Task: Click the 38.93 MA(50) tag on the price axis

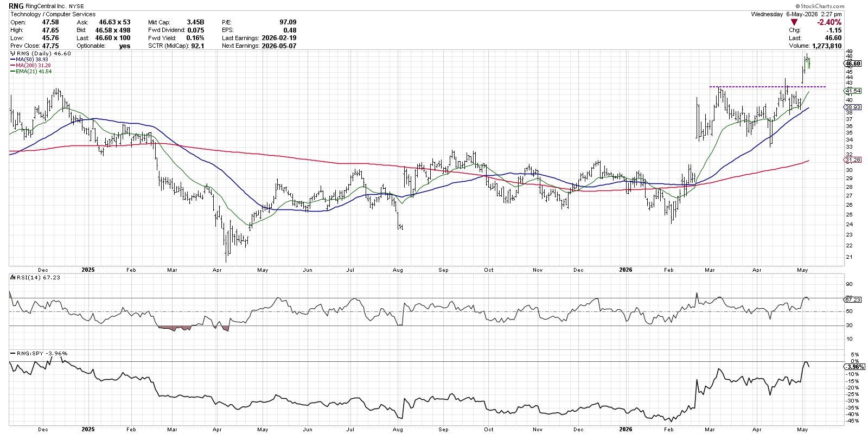Action: click(x=853, y=107)
